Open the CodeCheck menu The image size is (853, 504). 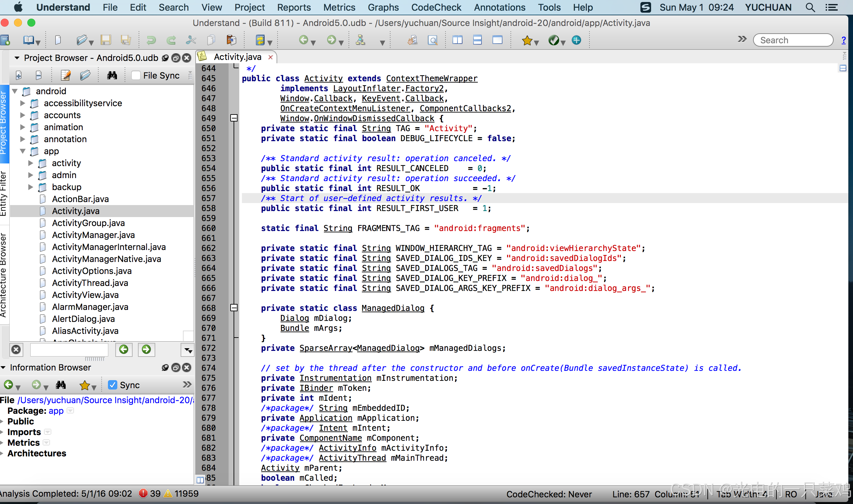[x=436, y=7]
